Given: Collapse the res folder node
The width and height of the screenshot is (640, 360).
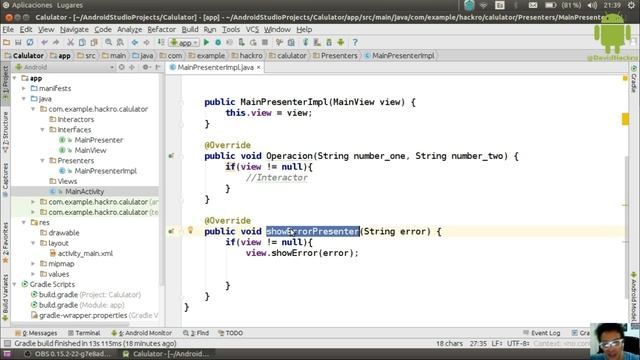Looking at the screenshot, I should click(24, 222).
